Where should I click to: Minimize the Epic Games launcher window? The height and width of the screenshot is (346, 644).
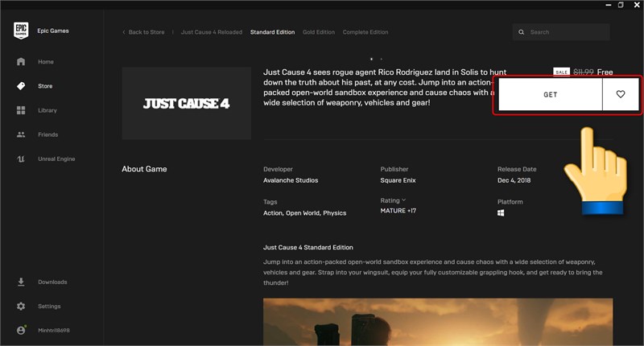[x=609, y=5]
